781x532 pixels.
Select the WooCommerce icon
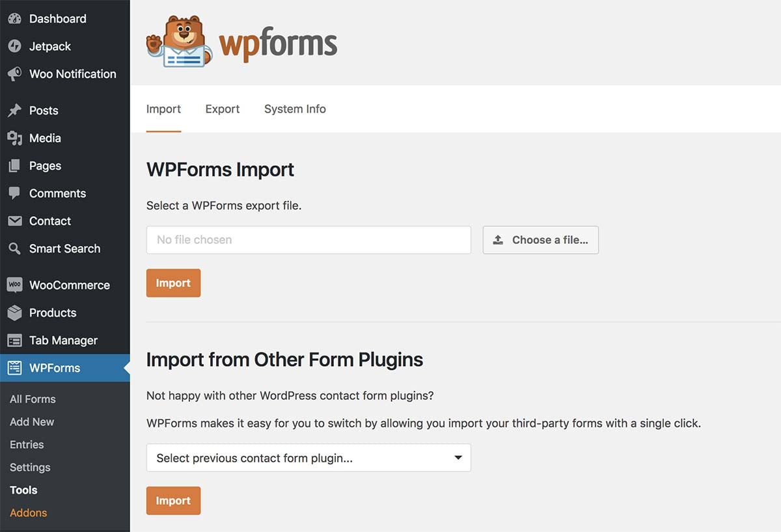tap(16, 285)
